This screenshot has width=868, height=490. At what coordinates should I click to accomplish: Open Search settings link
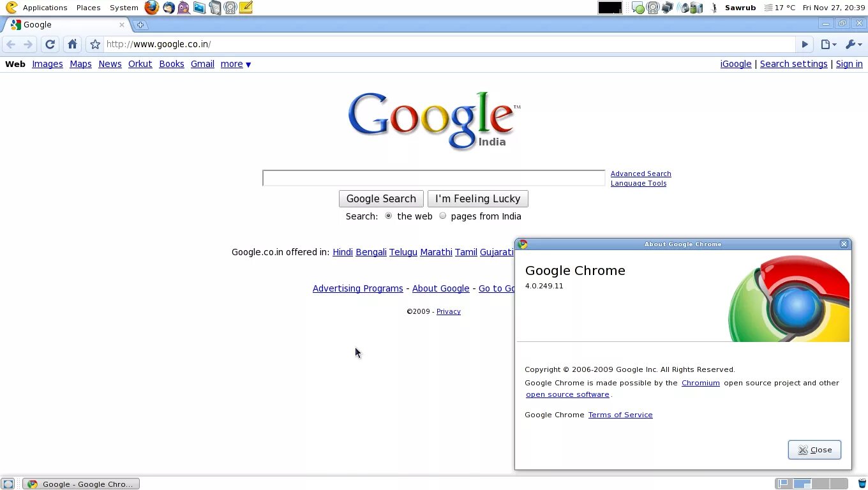tap(793, 64)
